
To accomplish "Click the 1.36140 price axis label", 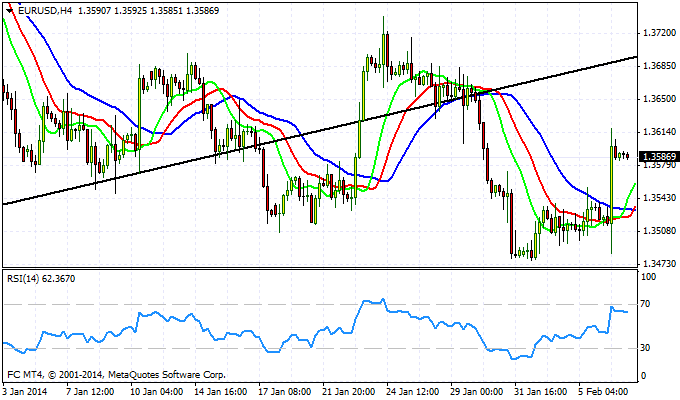I will (660, 132).
